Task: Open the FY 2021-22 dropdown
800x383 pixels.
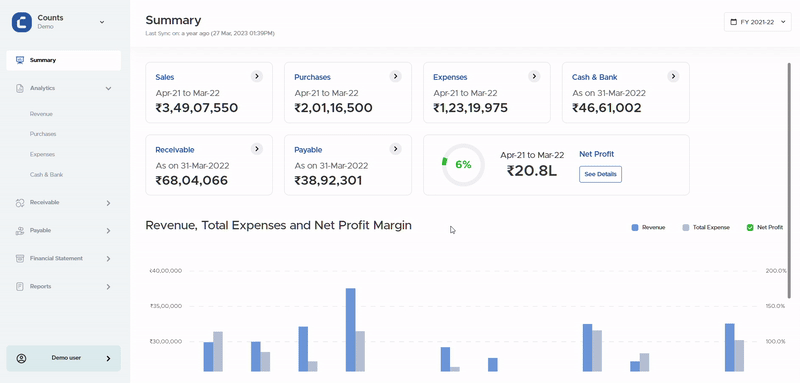Action: click(x=758, y=22)
